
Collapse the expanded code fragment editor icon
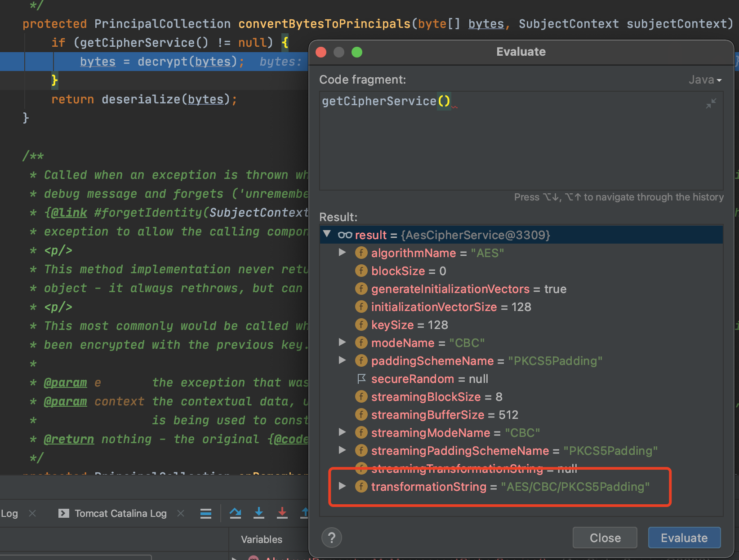pos(711,104)
